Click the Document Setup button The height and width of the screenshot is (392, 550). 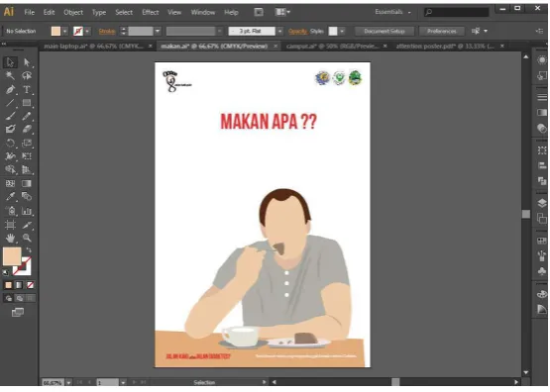click(385, 31)
